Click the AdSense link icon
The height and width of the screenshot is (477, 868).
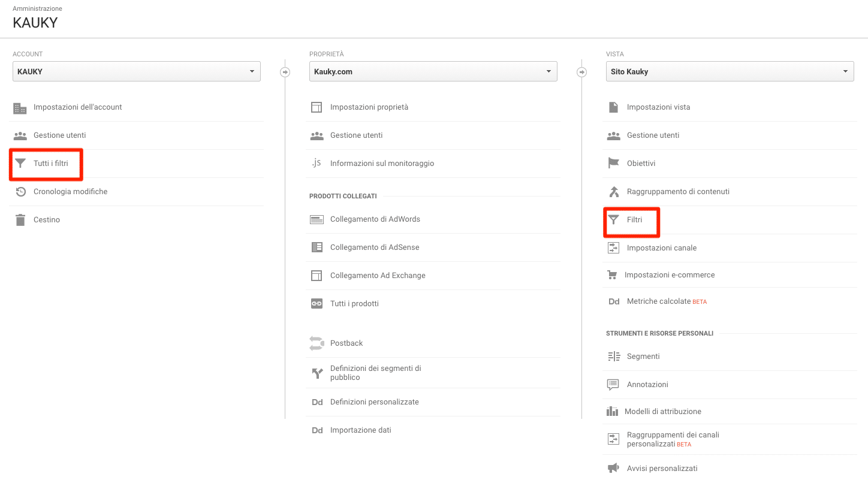317,247
